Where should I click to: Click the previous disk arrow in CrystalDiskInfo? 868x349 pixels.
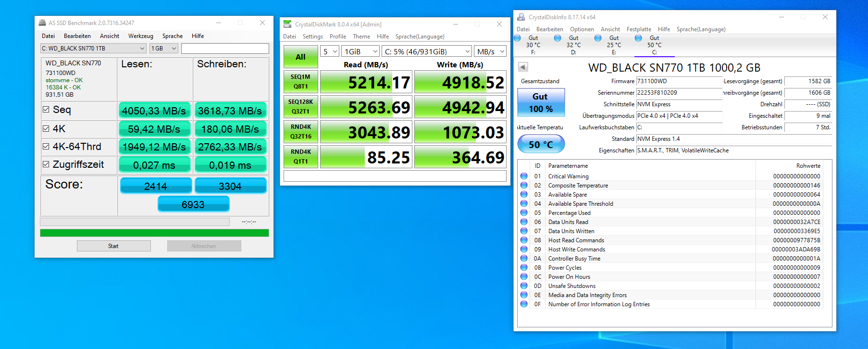pos(523,67)
